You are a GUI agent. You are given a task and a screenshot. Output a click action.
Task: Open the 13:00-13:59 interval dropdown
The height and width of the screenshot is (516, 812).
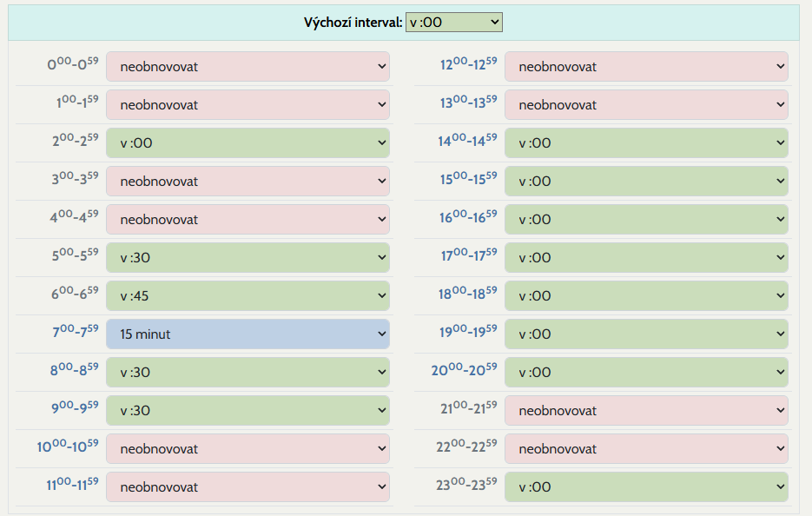[646, 104]
